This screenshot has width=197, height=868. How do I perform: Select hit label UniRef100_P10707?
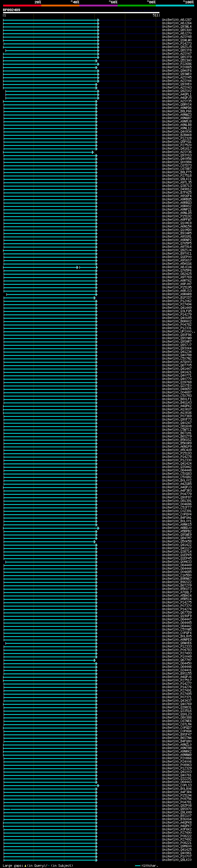[x=176, y=856]
